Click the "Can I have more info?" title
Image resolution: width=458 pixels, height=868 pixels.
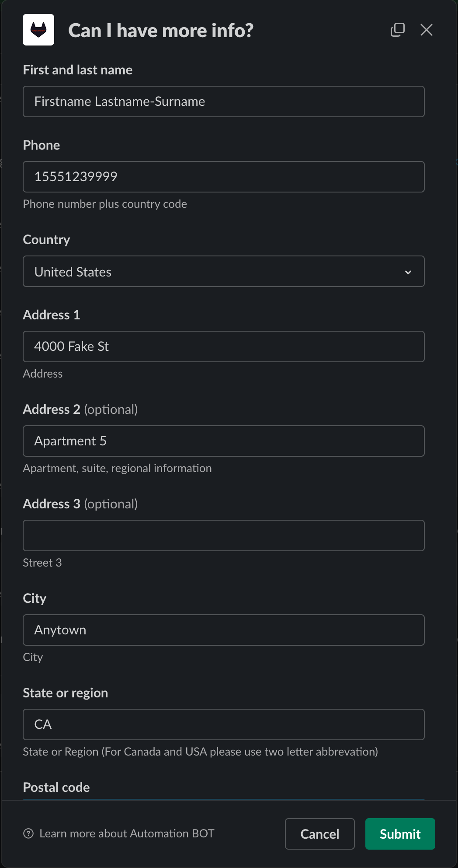(161, 31)
